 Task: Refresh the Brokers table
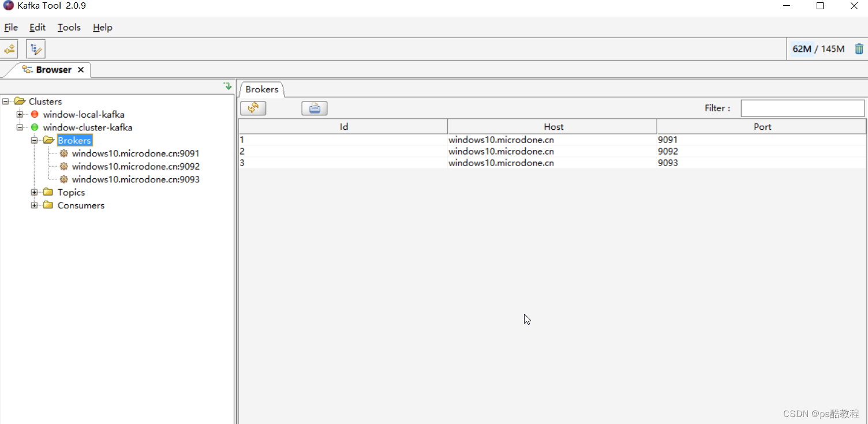point(253,108)
